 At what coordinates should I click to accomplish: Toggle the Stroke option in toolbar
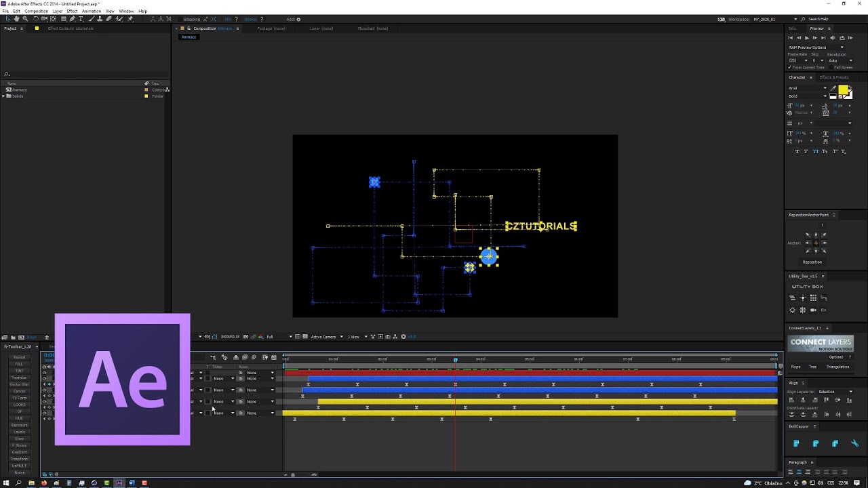click(x=250, y=19)
